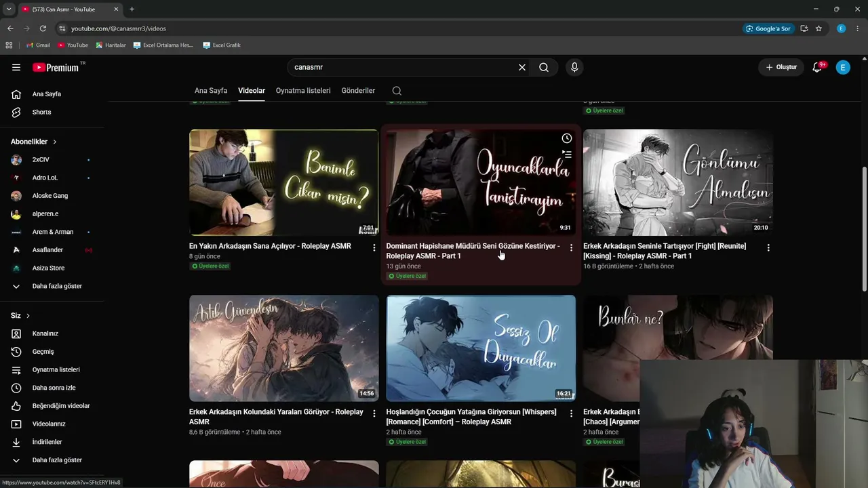
Task: Open the YouTube bookmark in bookmarks bar
Action: [73, 45]
